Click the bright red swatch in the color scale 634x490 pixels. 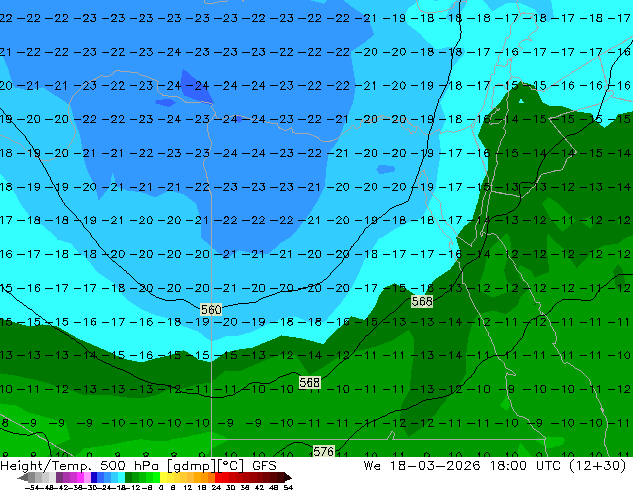(x=218, y=477)
